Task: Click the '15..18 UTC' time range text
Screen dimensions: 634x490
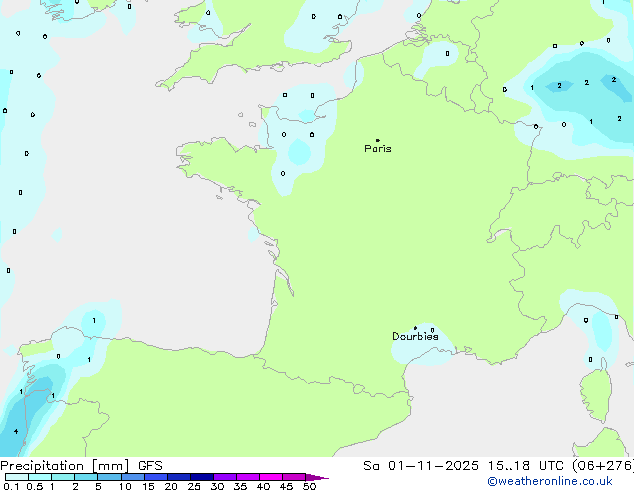Action: pos(526,466)
